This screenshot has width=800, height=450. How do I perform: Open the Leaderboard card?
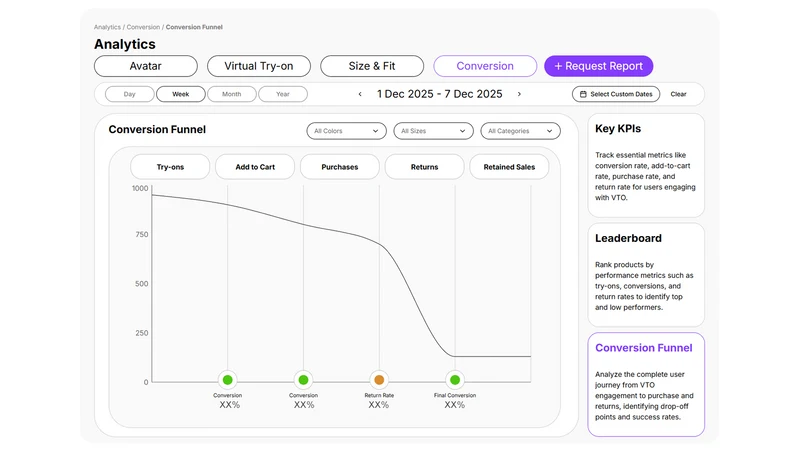(x=646, y=275)
